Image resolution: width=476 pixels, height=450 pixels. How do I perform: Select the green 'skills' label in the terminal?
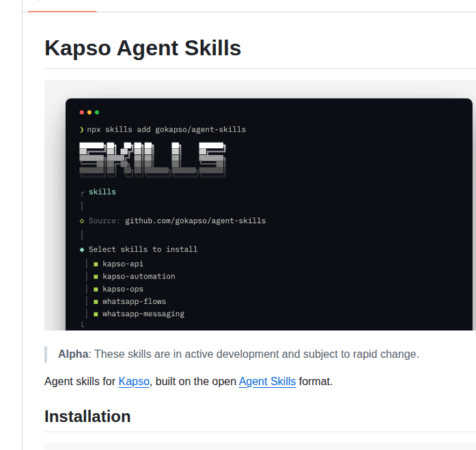(x=102, y=192)
